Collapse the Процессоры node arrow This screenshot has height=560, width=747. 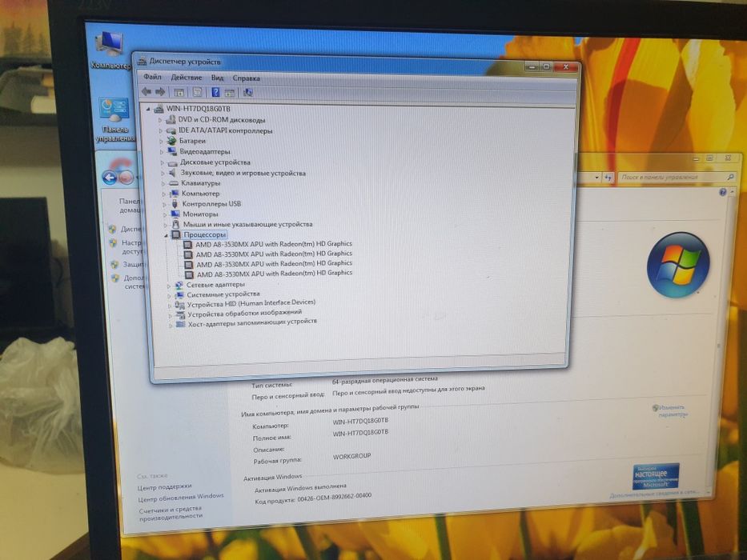coord(166,235)
